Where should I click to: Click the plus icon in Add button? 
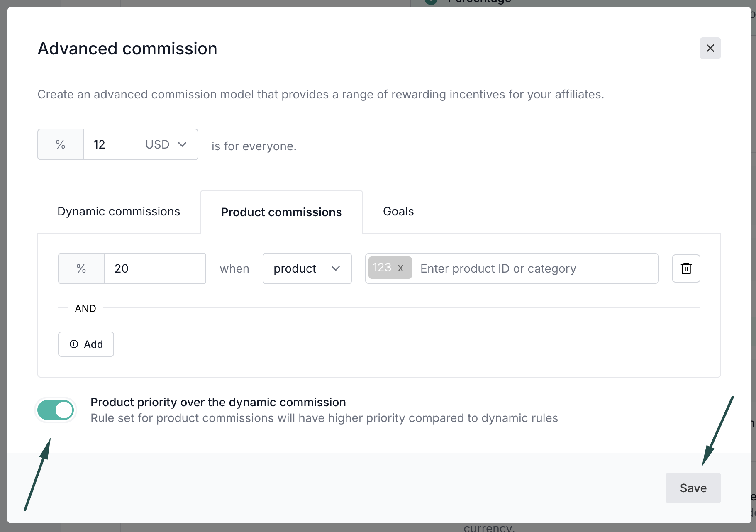tap(74, 344)
